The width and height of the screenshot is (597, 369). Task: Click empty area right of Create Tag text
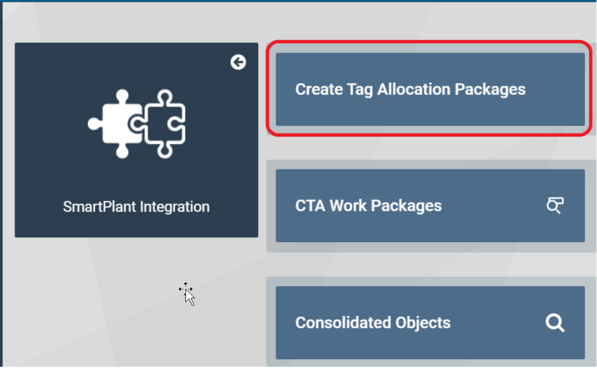click(556, 89)
